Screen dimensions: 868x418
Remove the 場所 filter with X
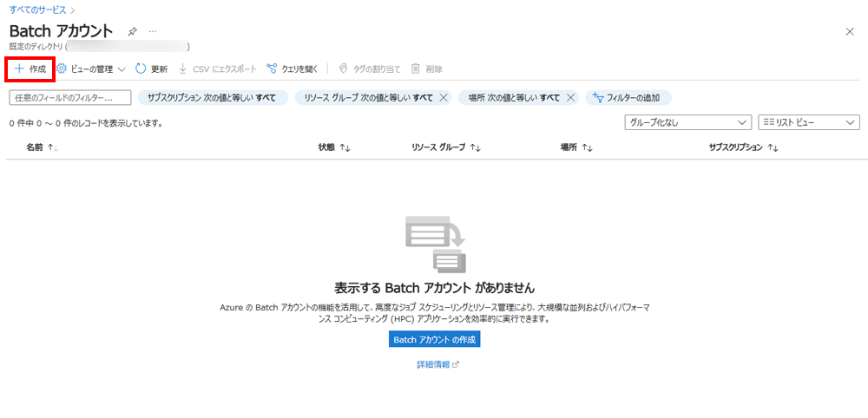[x=569, y=98]
